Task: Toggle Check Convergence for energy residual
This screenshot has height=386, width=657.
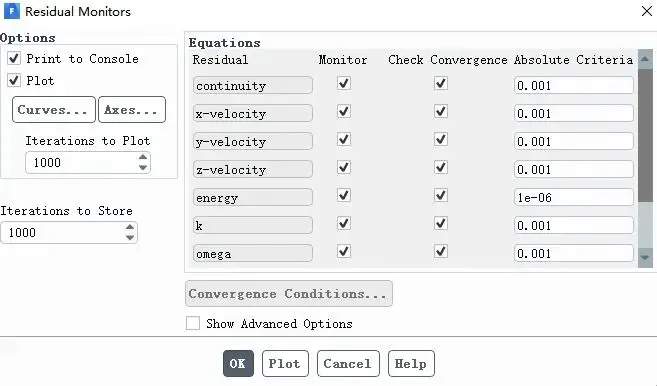Action: (x=441, y=195)
